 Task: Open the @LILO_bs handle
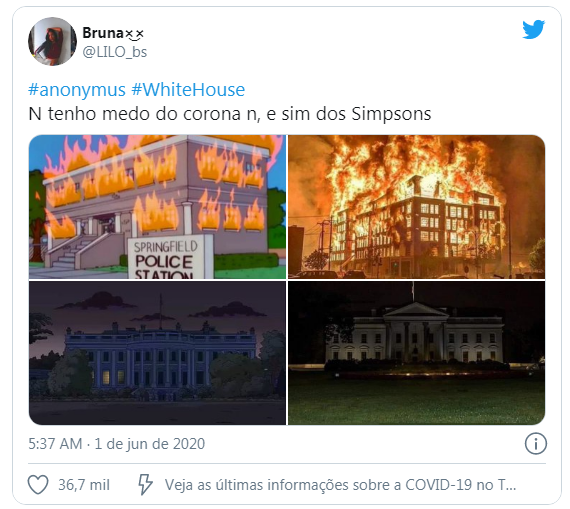(115, 52)
